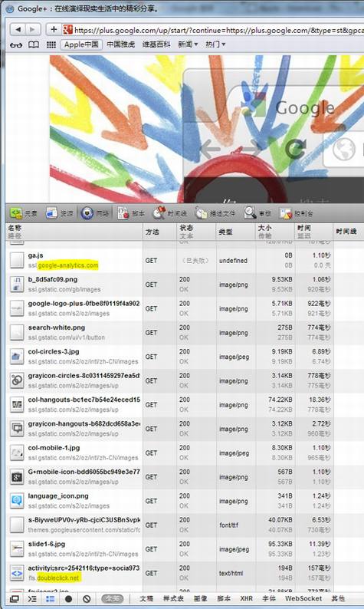Expand the 热门 bookmarks dropdown
364x609 pixels.
click(215, 44)
